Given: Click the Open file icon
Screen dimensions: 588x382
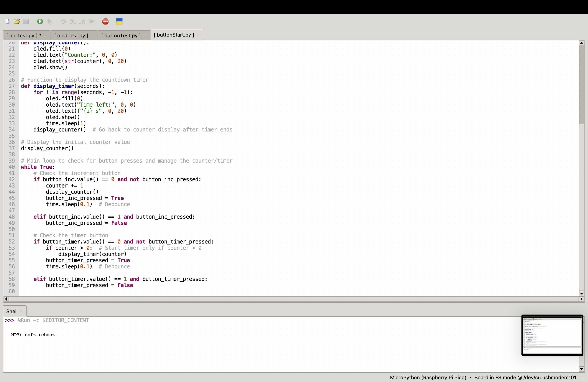Looking at the screenshot, I should click(x=16, y=21).
